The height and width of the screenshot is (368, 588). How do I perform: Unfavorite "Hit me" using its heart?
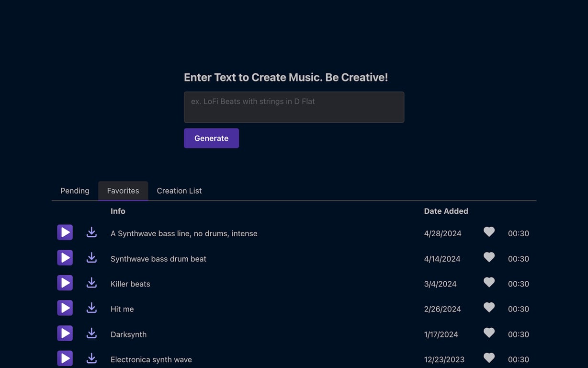[489, 307]
